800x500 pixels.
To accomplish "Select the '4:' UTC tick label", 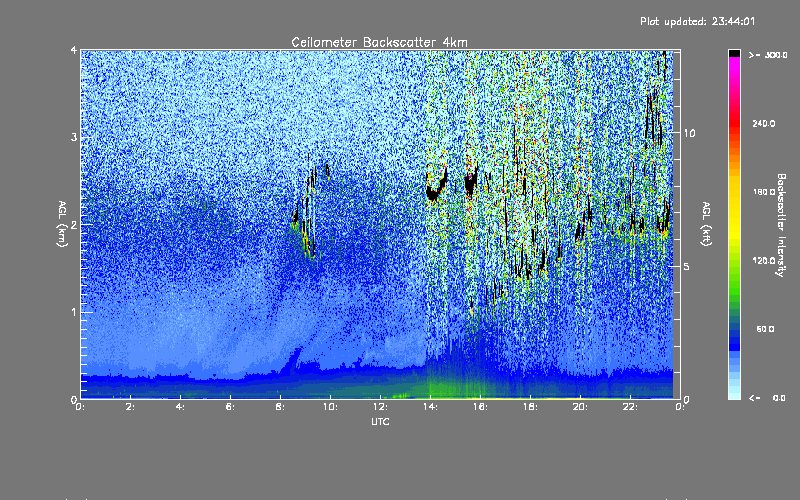I will 181,407.
